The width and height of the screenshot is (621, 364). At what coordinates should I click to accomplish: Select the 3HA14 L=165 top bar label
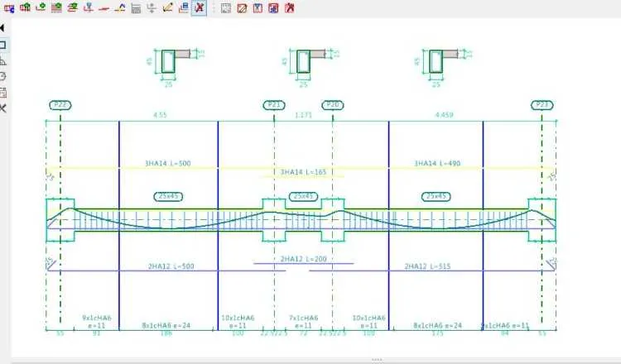coord(303,172)
